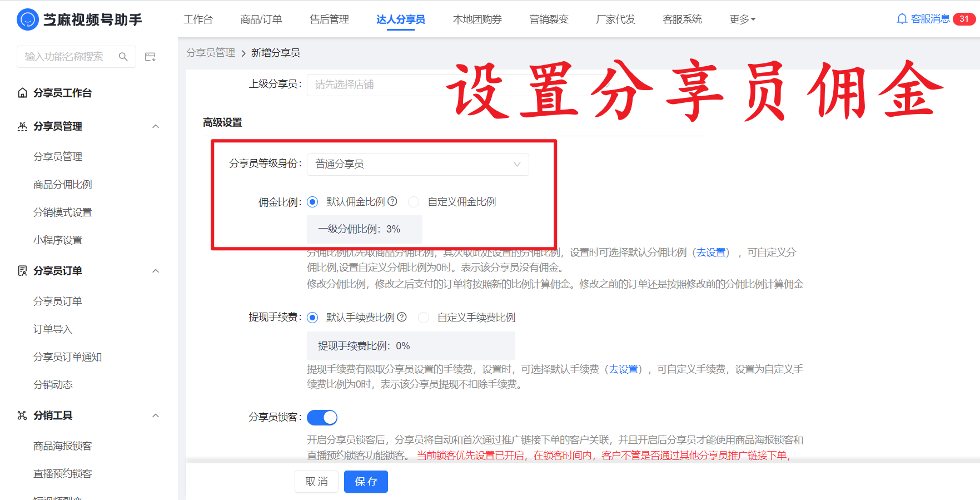The width and height of the screenshot is (980, 500).
Task: Open the 更多 top menu dropdown
Action: pyautogui.click(x=743, y=19)
